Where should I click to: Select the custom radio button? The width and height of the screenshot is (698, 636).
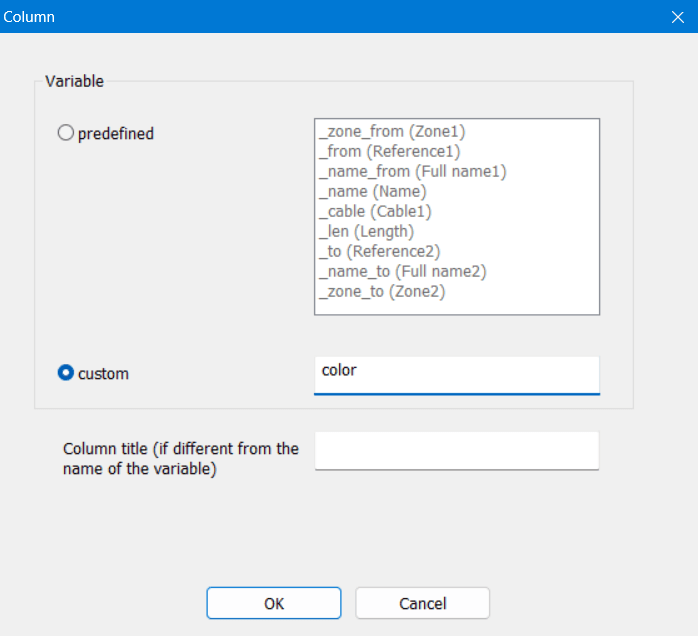click(x=66, y=373)
